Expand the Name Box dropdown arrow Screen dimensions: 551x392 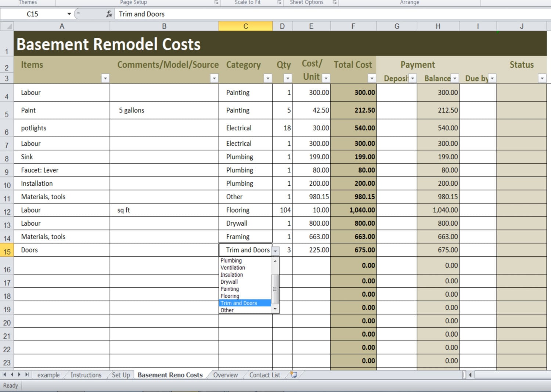69,14
